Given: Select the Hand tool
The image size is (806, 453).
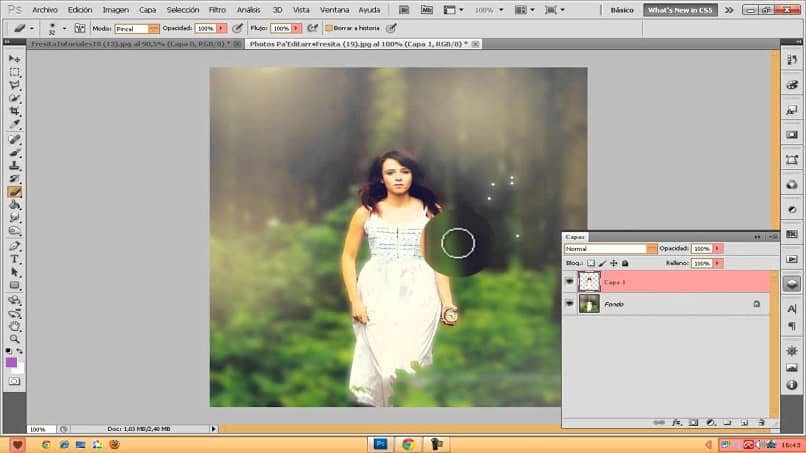Looking at the screenshot, I should 14,325.
